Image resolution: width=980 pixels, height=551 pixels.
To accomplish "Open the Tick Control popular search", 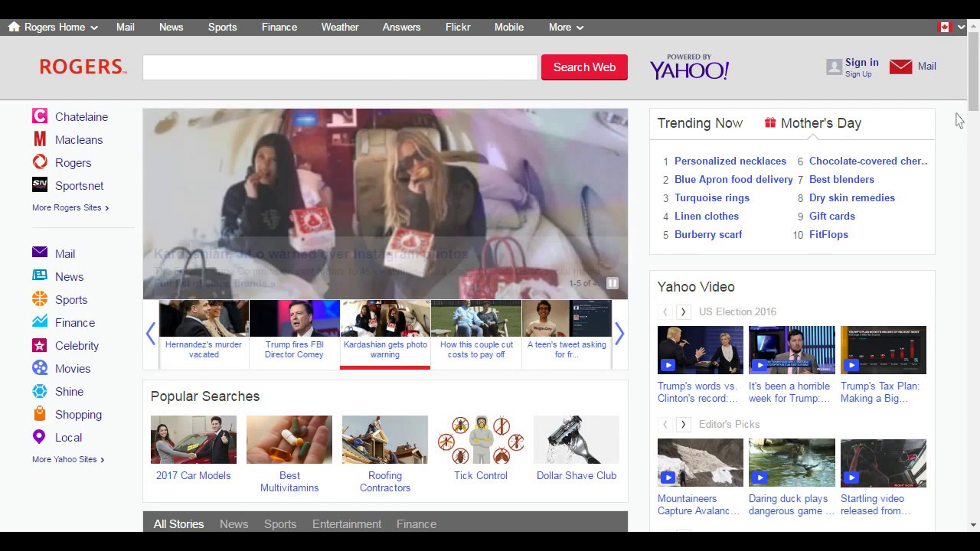I will click(x=481, y=449).
